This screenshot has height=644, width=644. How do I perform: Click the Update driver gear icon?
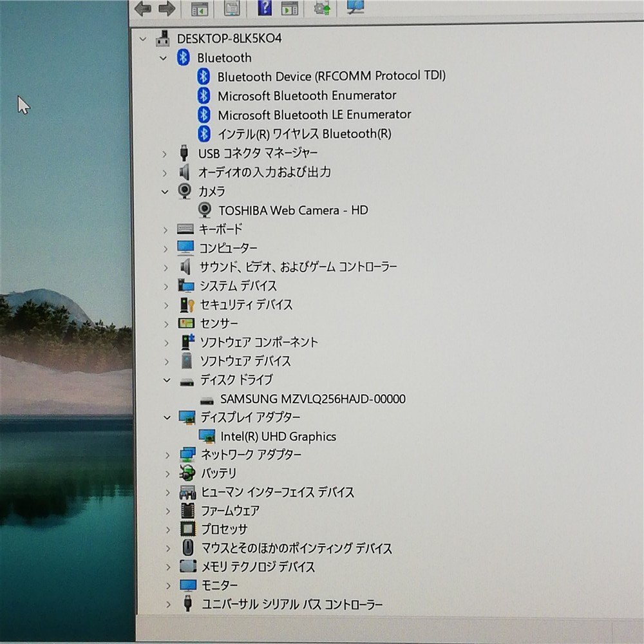(x=322, y=8)
